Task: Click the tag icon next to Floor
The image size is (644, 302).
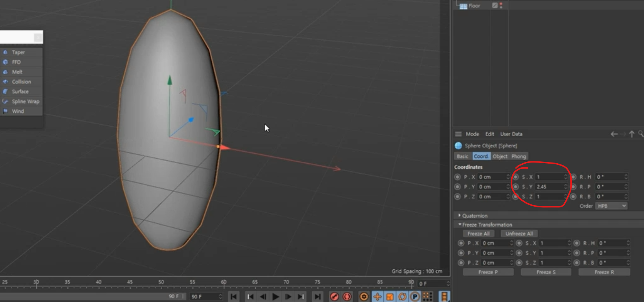Action: coord(495,5)
